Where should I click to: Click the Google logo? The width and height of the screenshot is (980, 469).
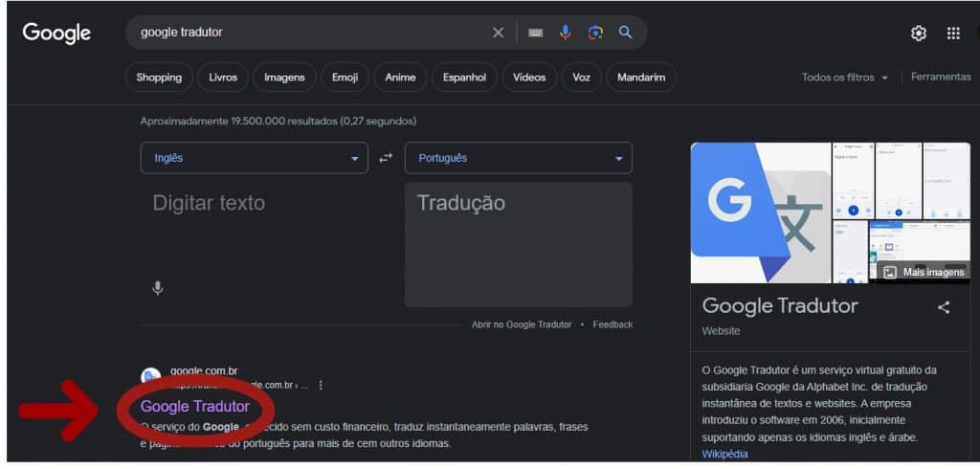(56, 33)
